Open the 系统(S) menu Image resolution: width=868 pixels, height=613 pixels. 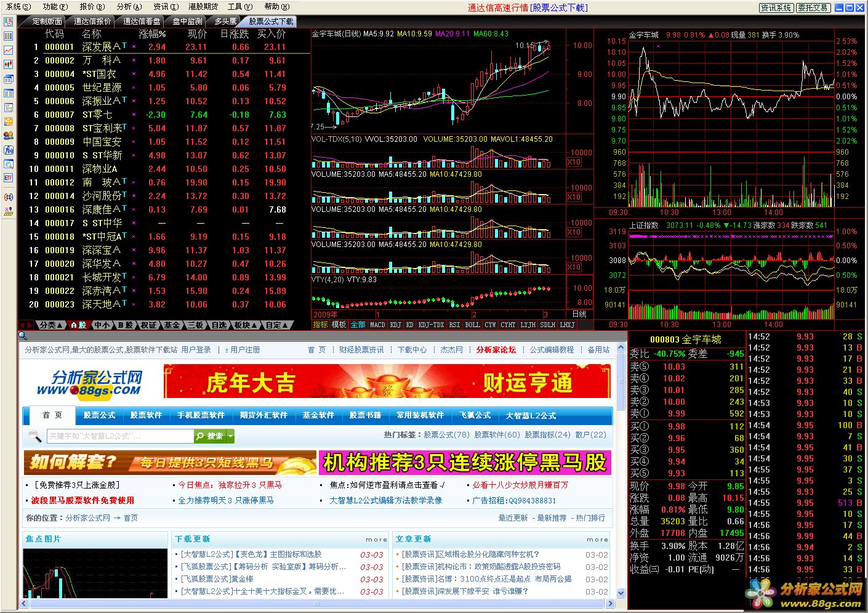[17, 7]
